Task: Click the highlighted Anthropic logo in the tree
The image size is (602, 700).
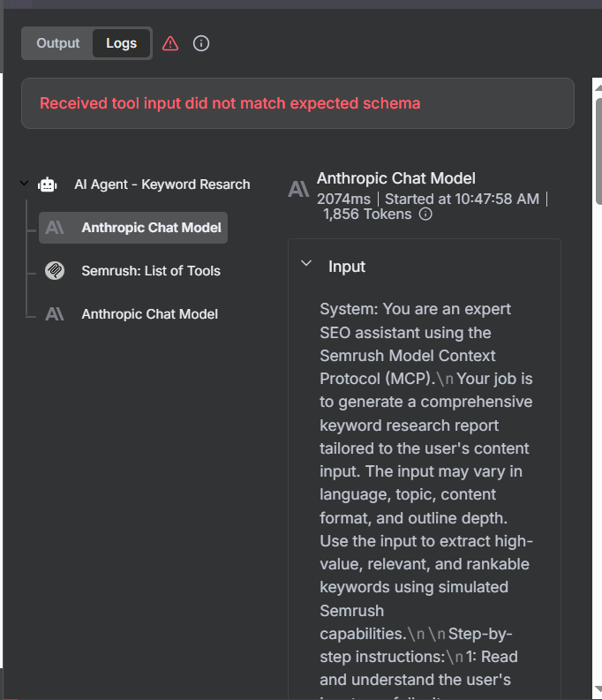Action: pyautogui.click(x=55, y=228)
